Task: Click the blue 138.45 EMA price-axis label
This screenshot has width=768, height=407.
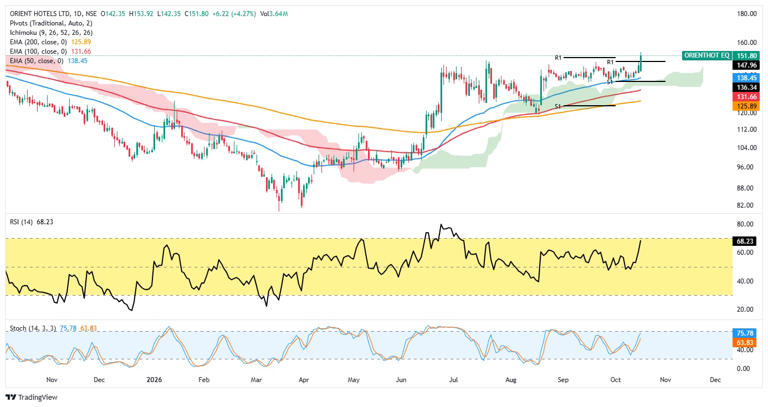Action: [746, 78]
